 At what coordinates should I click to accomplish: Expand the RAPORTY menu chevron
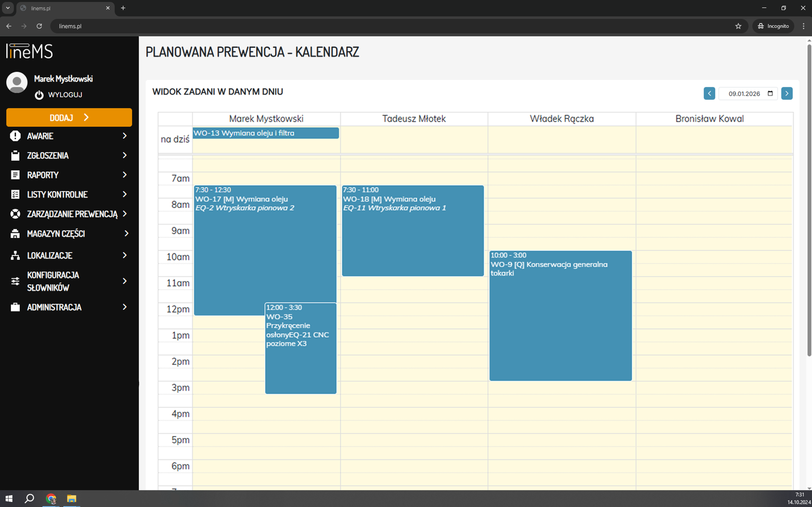[x=125, y=175]
